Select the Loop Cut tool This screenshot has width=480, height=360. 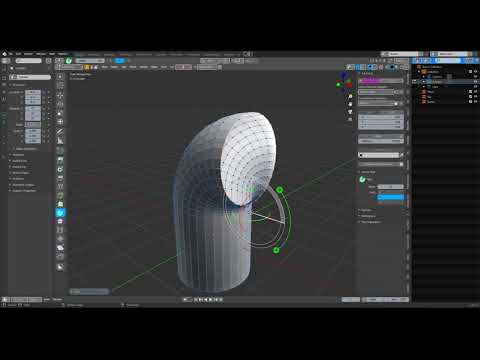[60, 186]
